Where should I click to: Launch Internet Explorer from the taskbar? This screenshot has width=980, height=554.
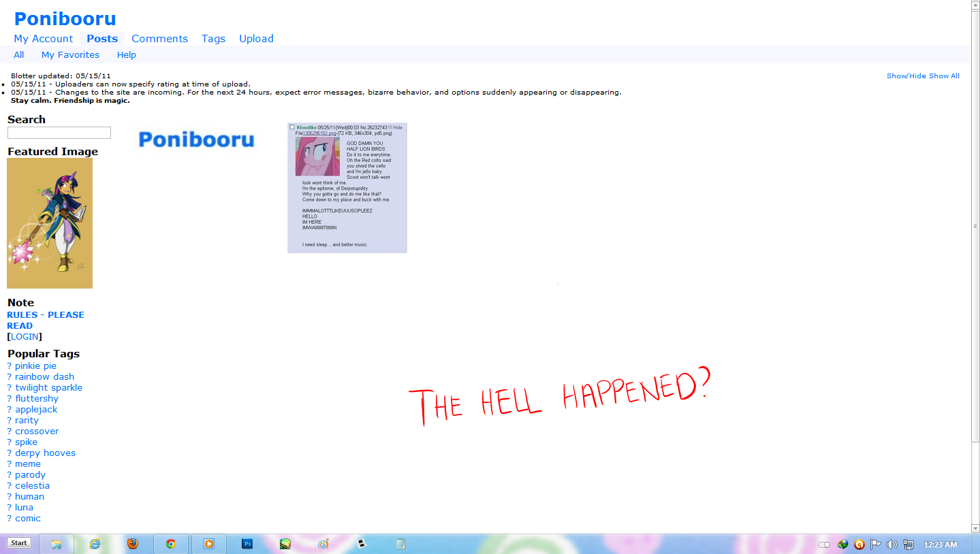click(95, 544)
